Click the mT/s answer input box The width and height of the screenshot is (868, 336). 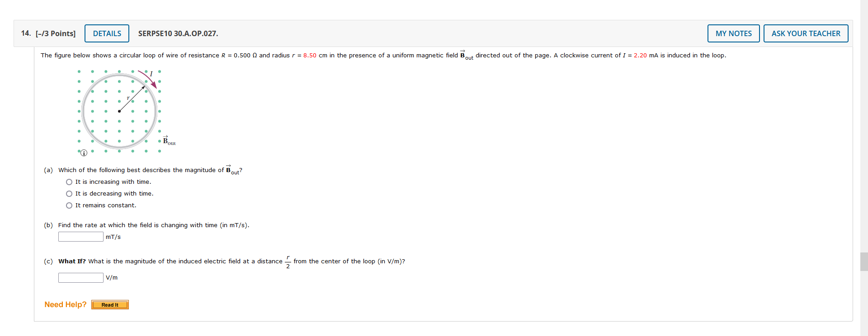tap(80, 236)
